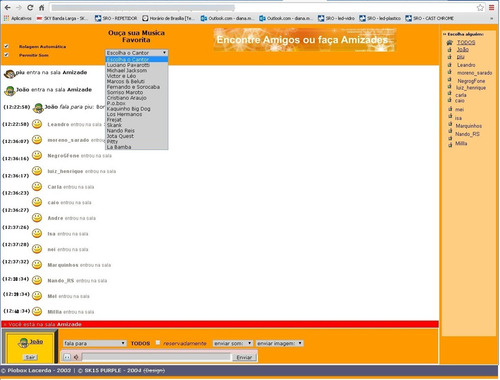Pick Nando Reis singer option
The height and width of the screenshot is (380, 500).
tap(137, 131)
